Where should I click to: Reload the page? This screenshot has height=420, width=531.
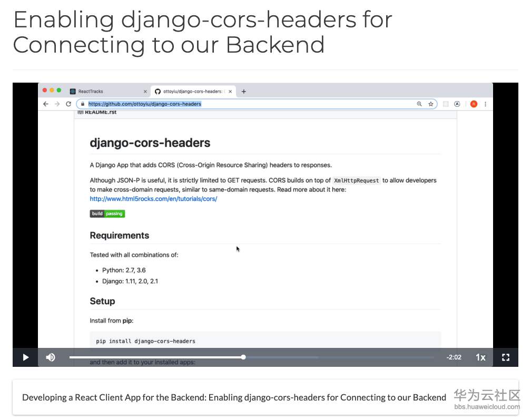[x=68, y=104]
